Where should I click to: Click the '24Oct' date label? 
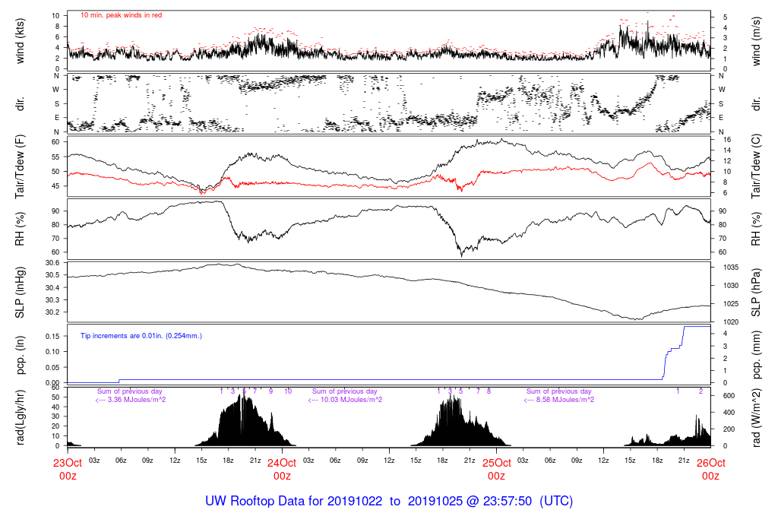[282, 463]
